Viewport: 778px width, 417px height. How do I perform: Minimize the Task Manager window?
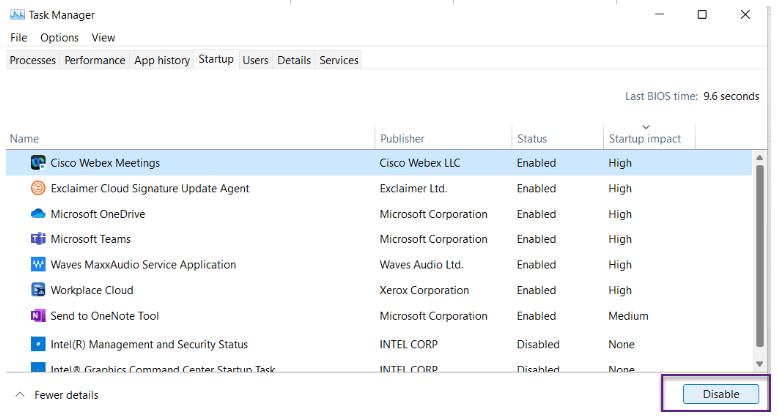pos(659,14)
